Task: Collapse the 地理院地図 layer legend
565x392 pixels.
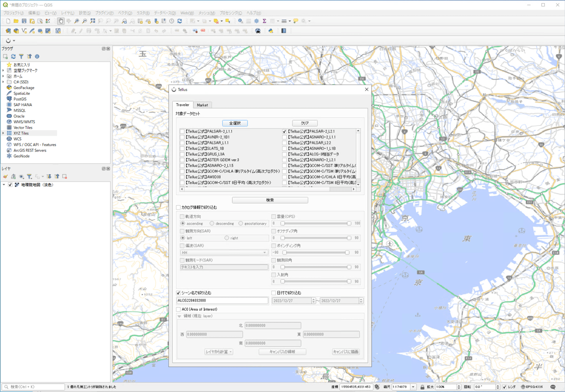Action: coord(4,185)
